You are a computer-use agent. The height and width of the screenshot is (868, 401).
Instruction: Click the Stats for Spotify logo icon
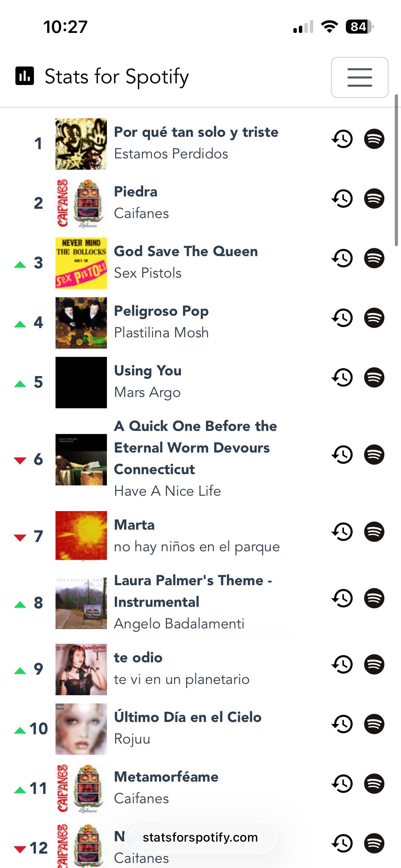pyautogui.click(x=25, y=76)
